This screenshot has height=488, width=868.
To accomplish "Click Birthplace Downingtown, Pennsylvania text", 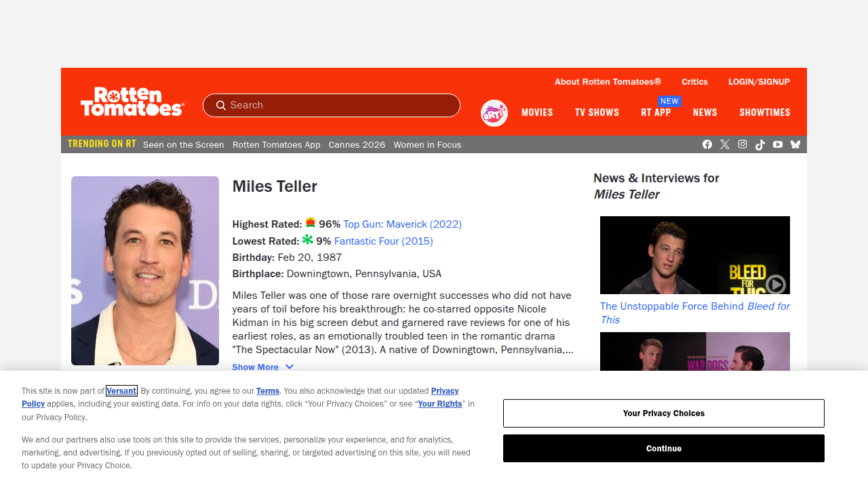I will coord(337,274).
